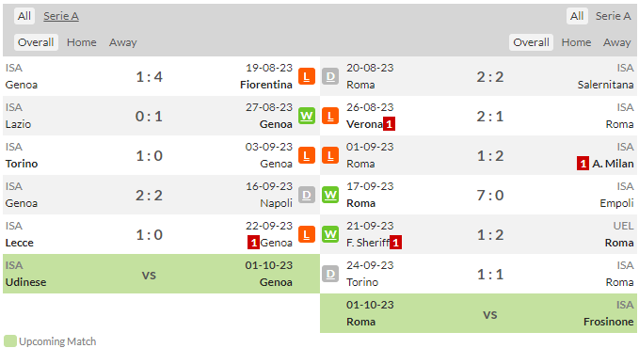The width and height of the screenshot is (639, 364).
Task: Click the Roma 7:0 Empoli score
Action: click(490, 196)
